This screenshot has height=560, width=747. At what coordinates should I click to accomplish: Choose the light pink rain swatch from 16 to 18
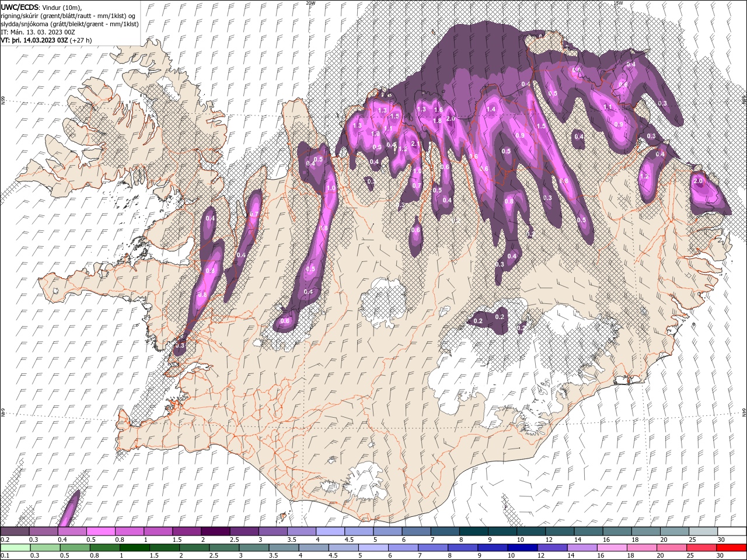(x=613, y=548)
